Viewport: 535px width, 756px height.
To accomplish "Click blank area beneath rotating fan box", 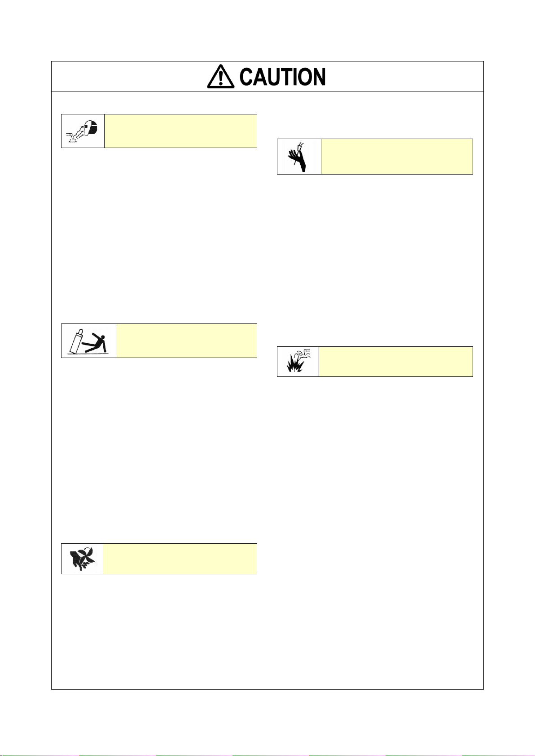I will coord(159,628).
